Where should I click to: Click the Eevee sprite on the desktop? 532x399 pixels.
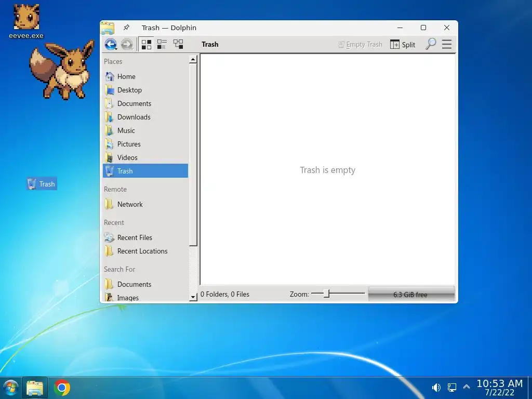pyautogui.click(x=62, y=70)
